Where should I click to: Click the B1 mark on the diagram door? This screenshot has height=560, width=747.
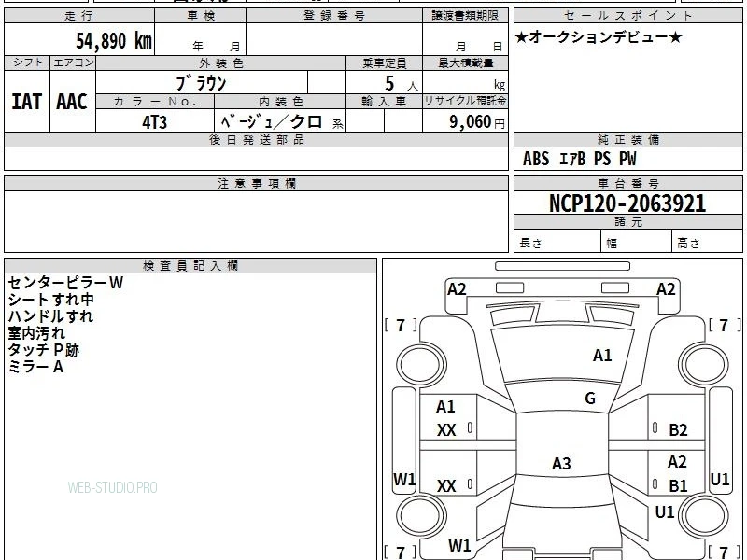click(x=679, y=485)
